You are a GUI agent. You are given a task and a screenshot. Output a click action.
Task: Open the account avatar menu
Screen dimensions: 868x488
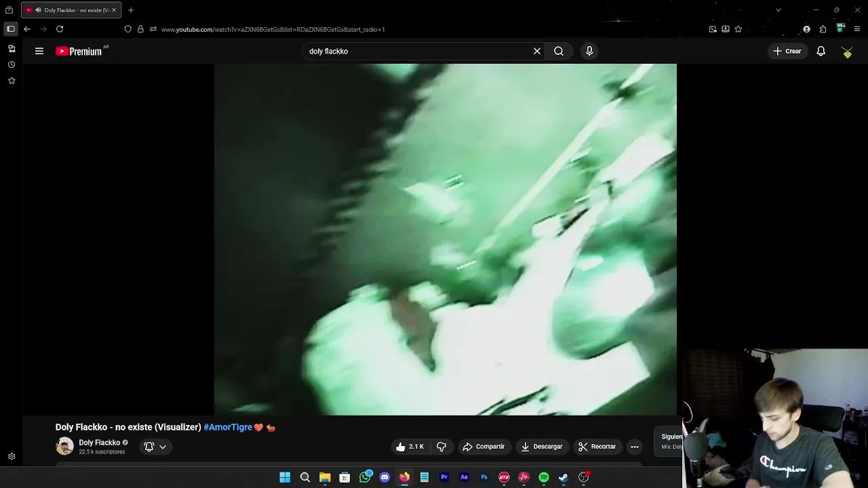tap(847, 52)
